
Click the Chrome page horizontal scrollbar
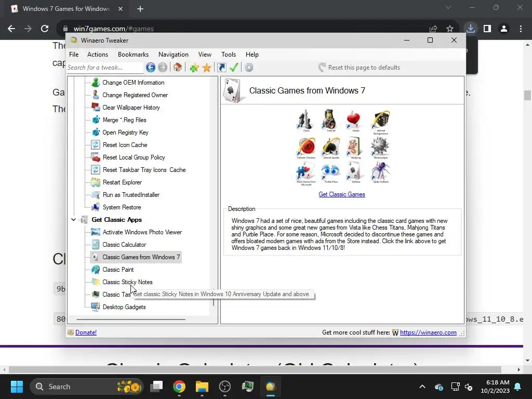[255, 369]
